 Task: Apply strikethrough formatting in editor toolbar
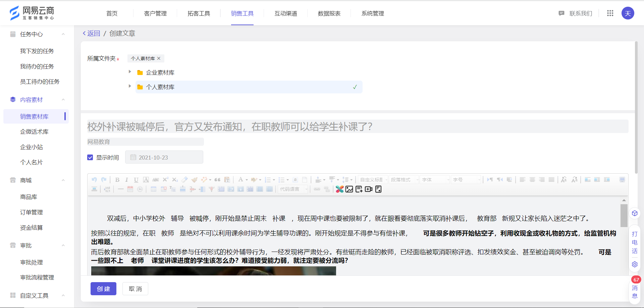click(x=156, y=180)
